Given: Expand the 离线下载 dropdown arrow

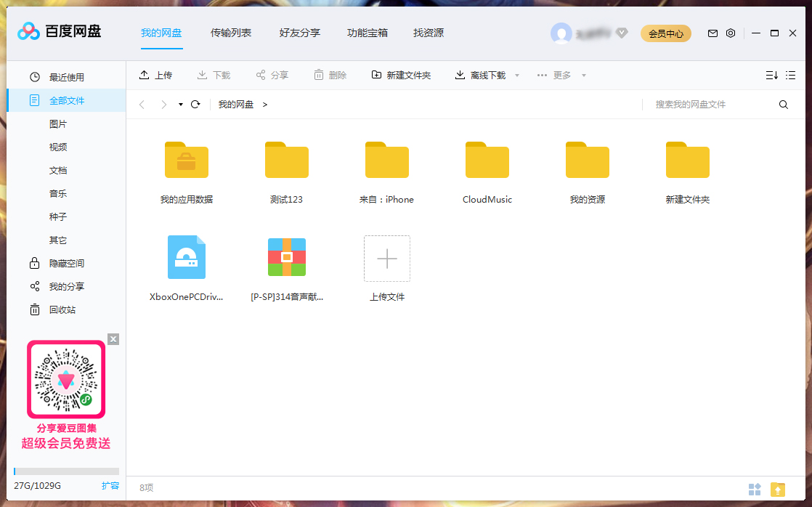Looking at the screenshot, I should pos(516,75).
